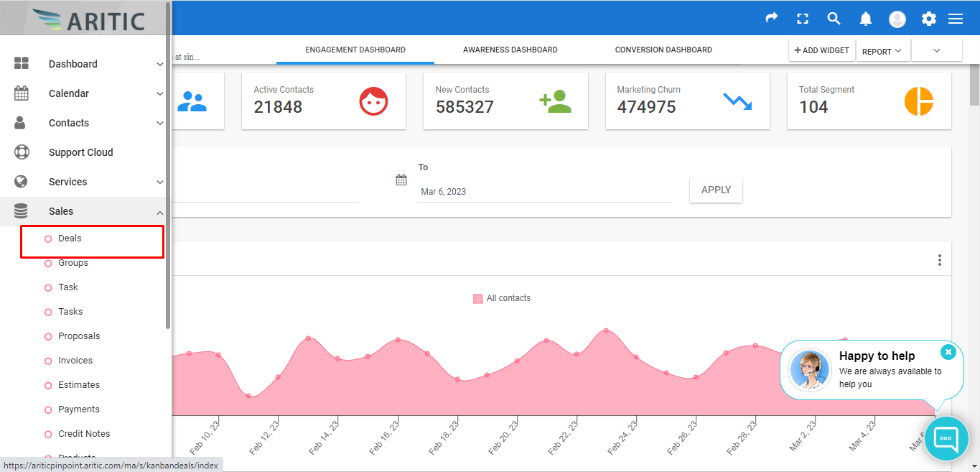The image size is (980, 472).
Task: Click Marketing Churn count 474975
Action: (x=646, y=107)
